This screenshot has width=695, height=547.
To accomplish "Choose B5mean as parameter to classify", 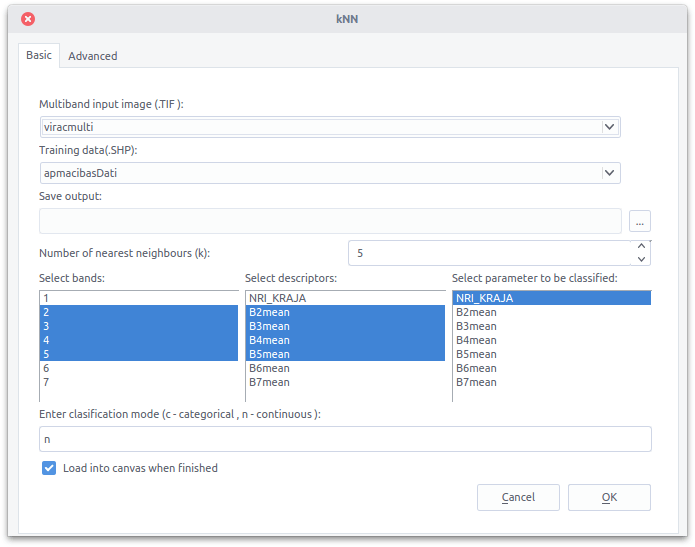I will click(x=552, y=354).
